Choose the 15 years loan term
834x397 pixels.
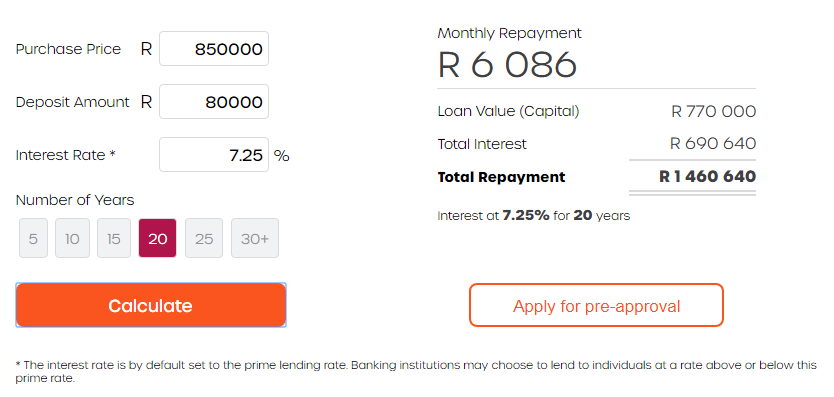[x=114, y=238]
